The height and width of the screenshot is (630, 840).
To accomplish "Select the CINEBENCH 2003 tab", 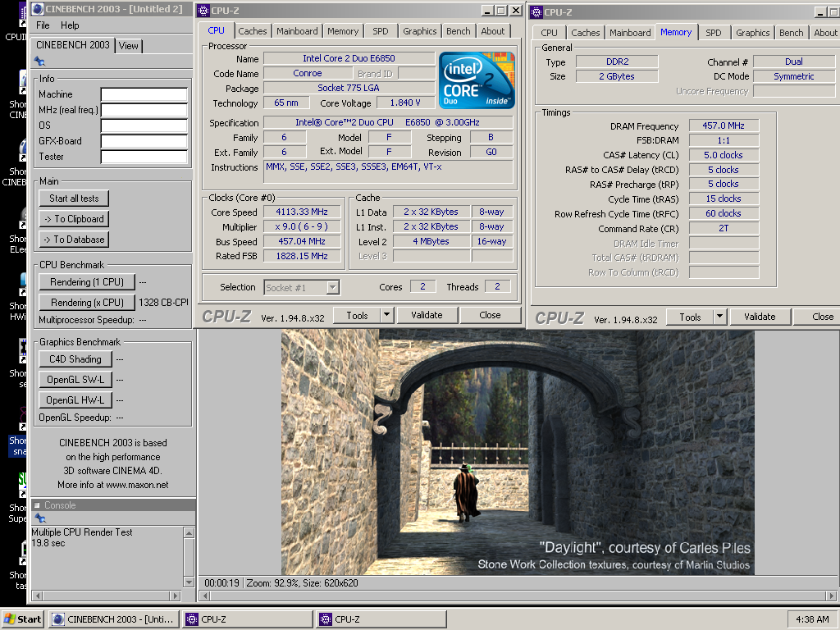I will point(73,45).
